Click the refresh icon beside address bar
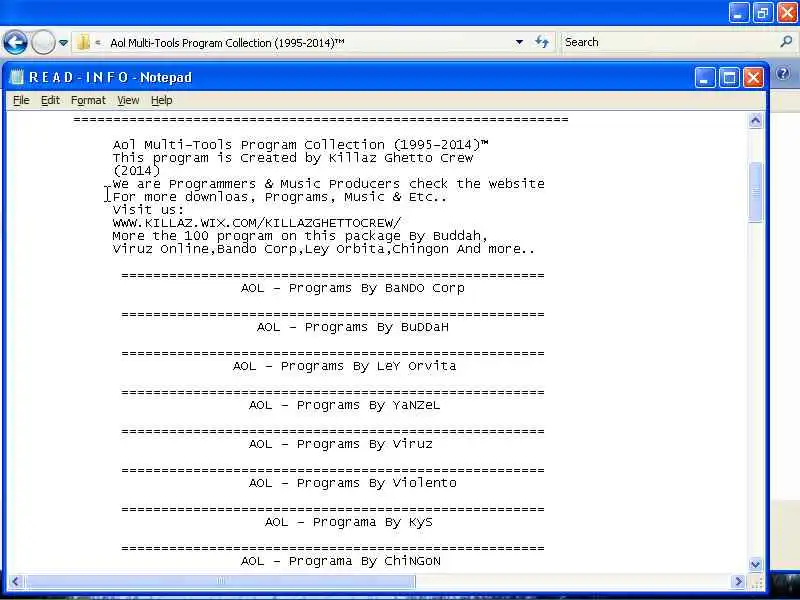The image size is (800, 600). coord(542,42)
